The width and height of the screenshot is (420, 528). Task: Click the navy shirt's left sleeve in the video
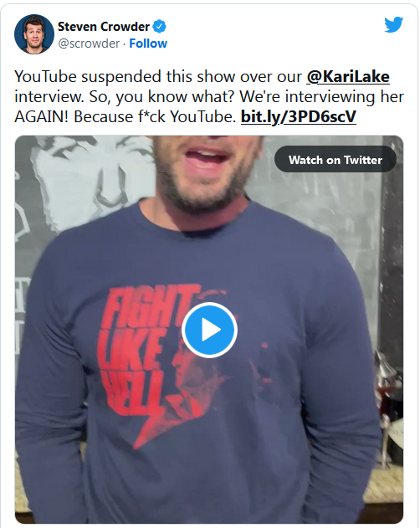tap(50, 387)
